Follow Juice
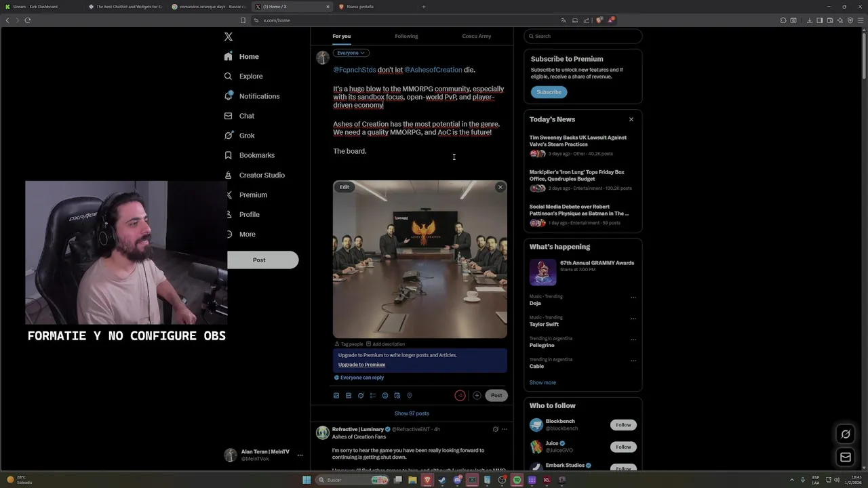 623,447
